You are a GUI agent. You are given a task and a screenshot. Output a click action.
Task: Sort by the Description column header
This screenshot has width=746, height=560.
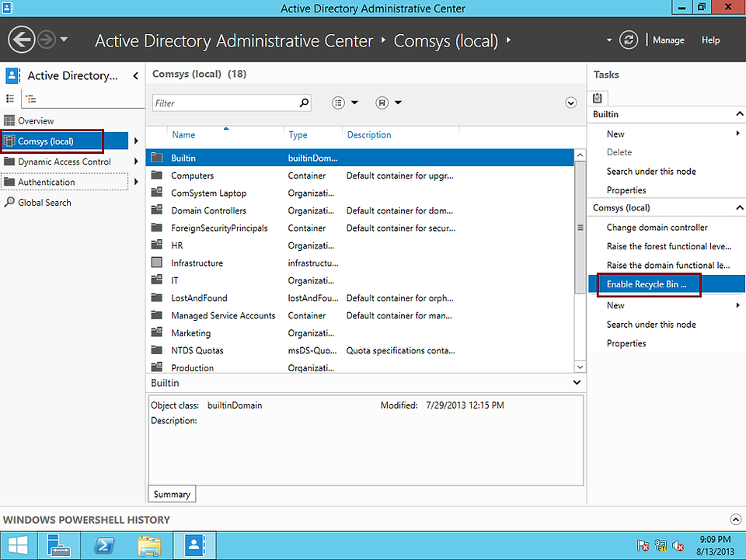(368, 135)
